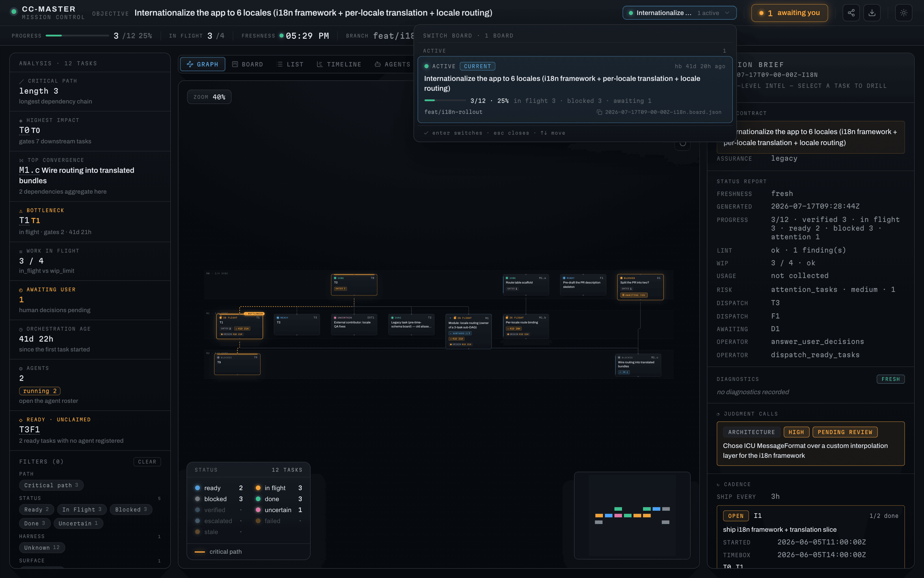924x578 pixels.
Task: Click the Agents tab's robot icon
Action: tap(378, 64)
